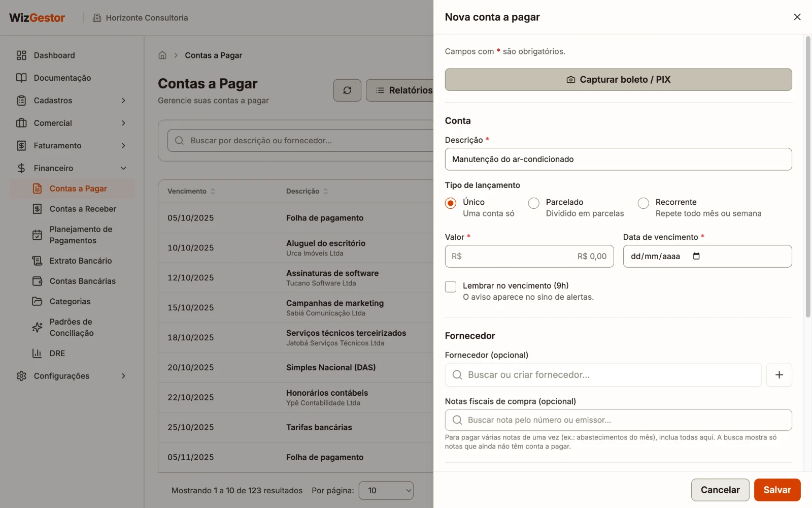Click the Cadastros clipboard icon
Screen dimensions: 812x508
coord(21,101)
